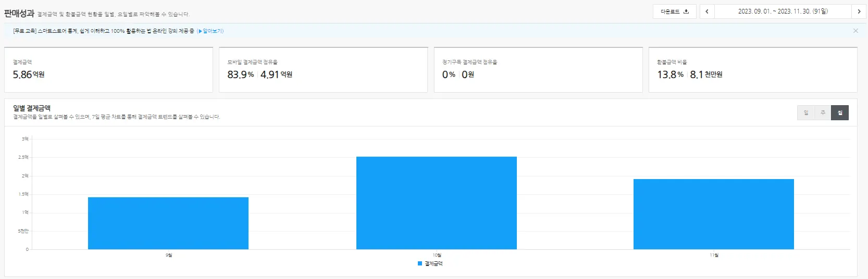Switch chart to 주 (weekly) view
Viewport: 868px width, 279px height.
(x=823, y=112)
